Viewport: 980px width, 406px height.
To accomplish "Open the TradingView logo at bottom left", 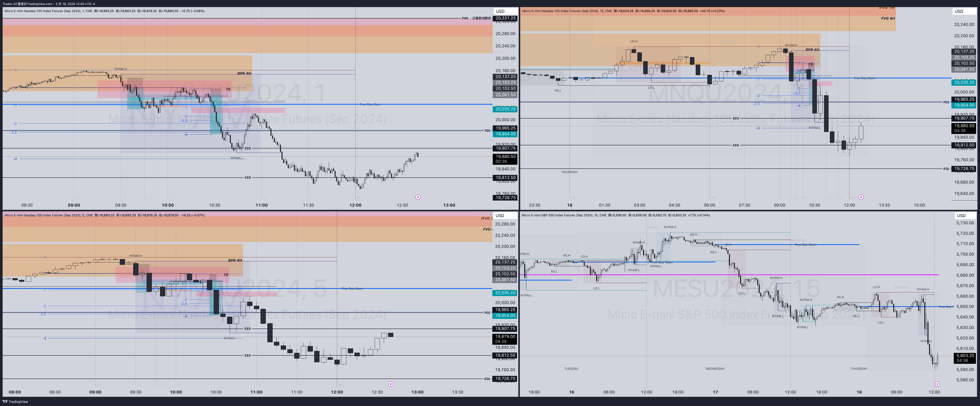I will [x=16, y=402].
